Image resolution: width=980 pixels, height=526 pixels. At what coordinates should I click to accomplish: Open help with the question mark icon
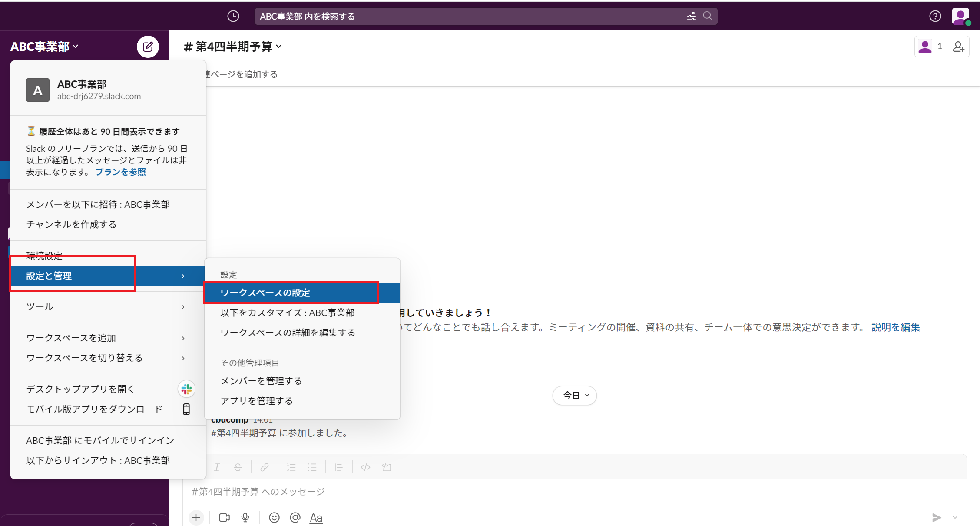935,16
